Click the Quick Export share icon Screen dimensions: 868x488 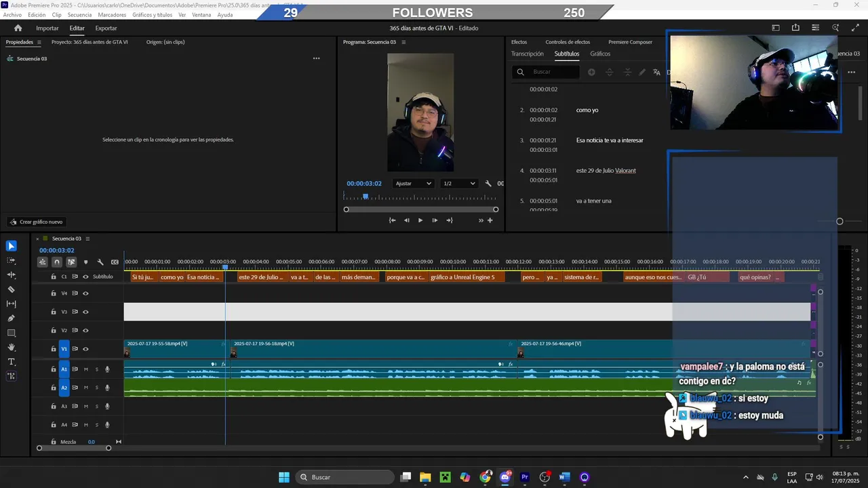(x=795, y=28)
